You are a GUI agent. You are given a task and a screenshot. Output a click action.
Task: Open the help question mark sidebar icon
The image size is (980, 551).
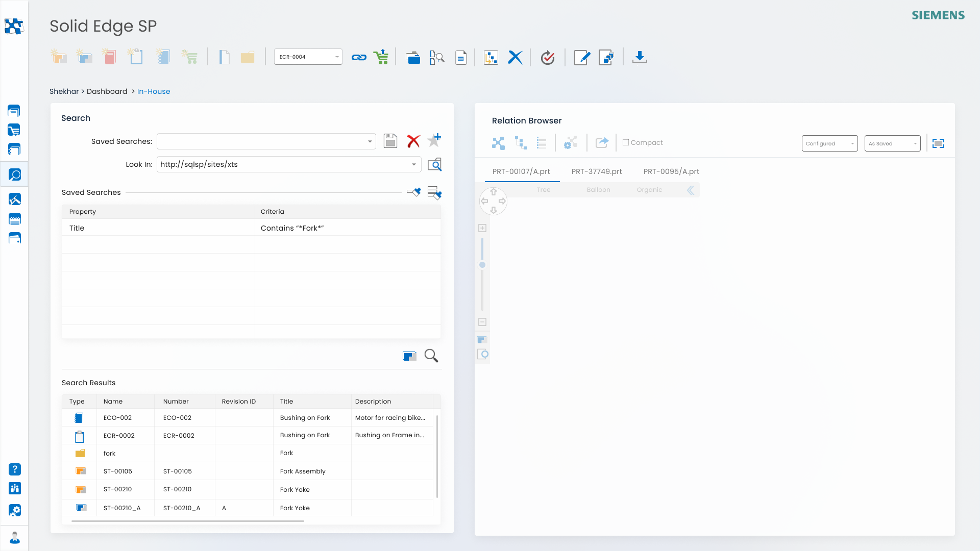coord(15,469)
